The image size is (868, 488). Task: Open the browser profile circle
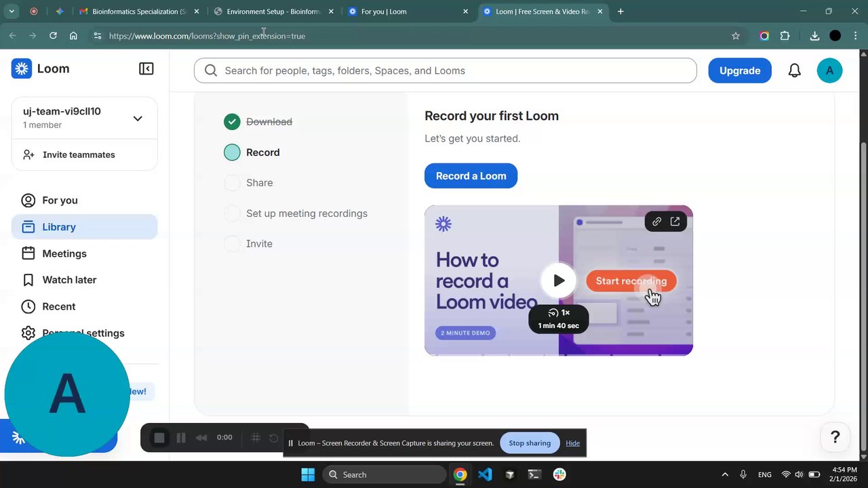tap(835, 36)
